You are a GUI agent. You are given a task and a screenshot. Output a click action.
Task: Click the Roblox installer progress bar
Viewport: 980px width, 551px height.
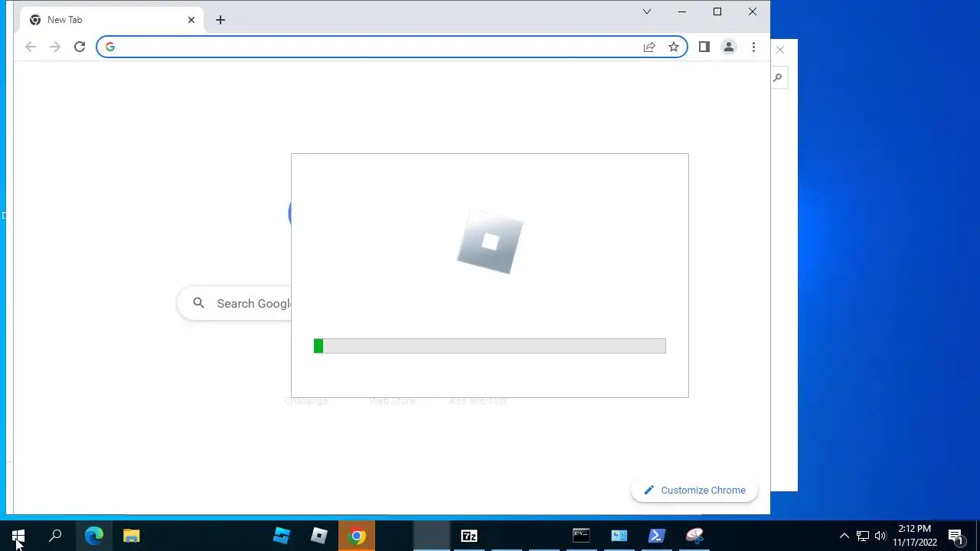[490, 346]
